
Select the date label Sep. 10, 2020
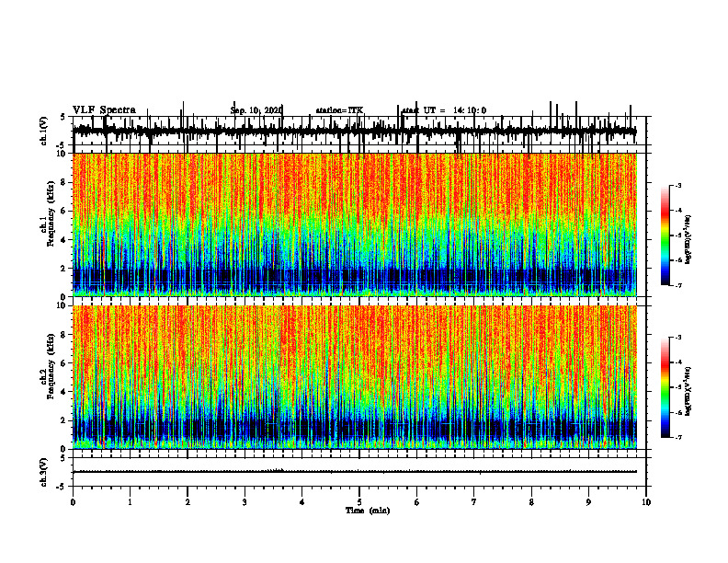tap(256, 110)
